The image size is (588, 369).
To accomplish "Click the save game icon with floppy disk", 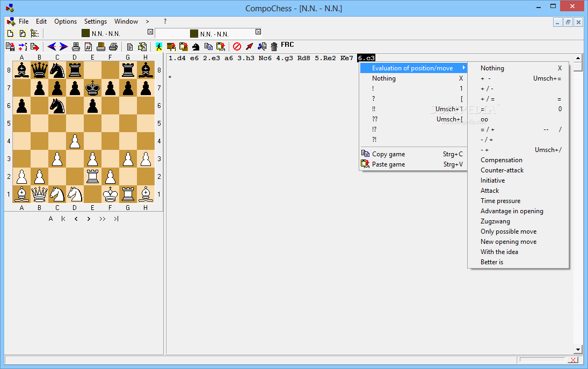I will 11,47.
